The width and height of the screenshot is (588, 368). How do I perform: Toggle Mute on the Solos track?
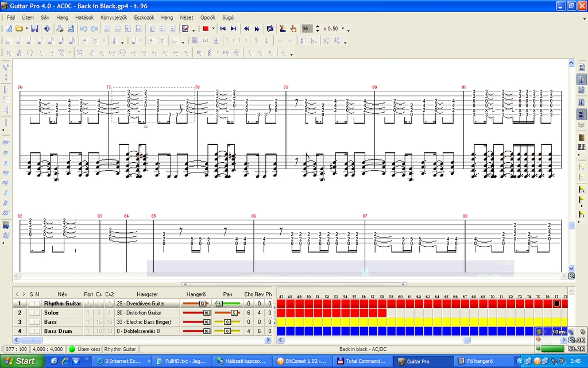[37, 313]
